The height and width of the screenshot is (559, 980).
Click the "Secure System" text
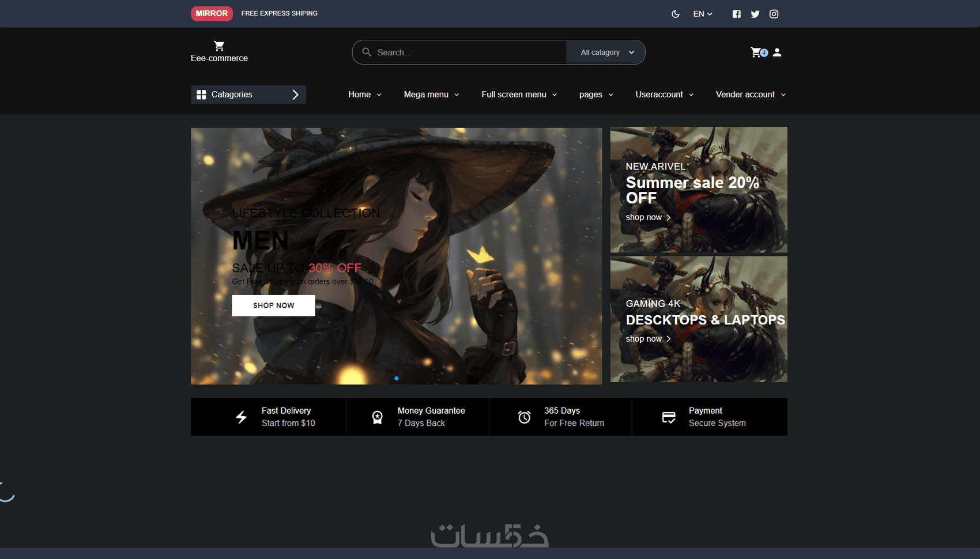[717, 423]
